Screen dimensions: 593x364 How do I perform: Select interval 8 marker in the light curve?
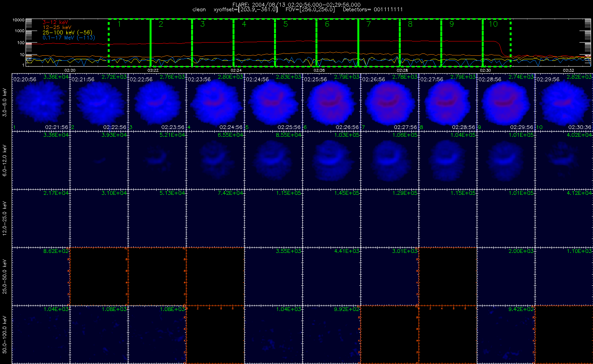(x=410, y=24)
